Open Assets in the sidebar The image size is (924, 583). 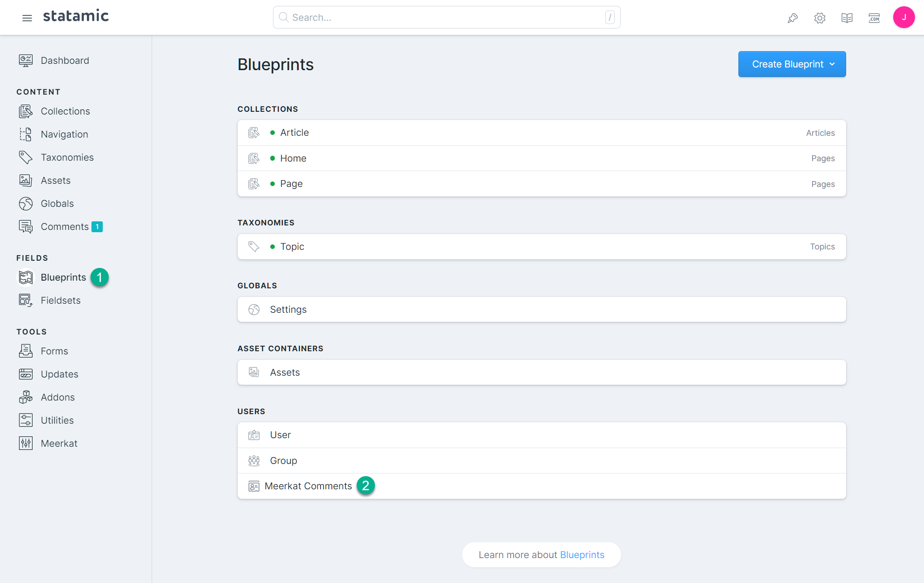click(56, 181)
